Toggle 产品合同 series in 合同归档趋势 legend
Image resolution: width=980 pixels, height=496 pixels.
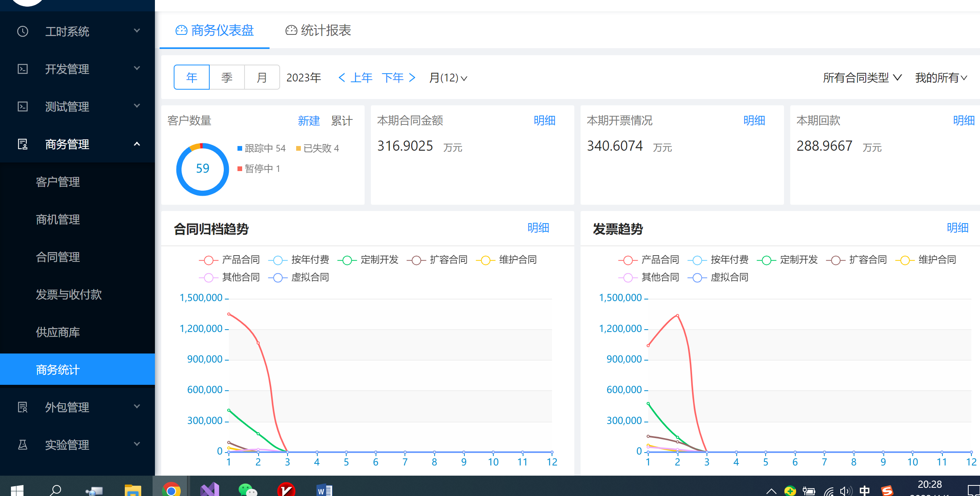click(x=230, y=260)
